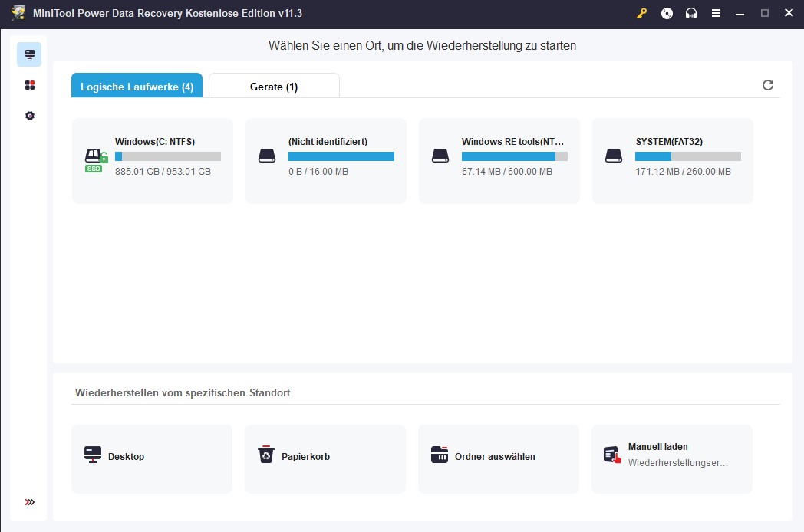Screen dimensions: 804x532
Task: Click the Desktop monitor icon
Action: click(93, 455)
